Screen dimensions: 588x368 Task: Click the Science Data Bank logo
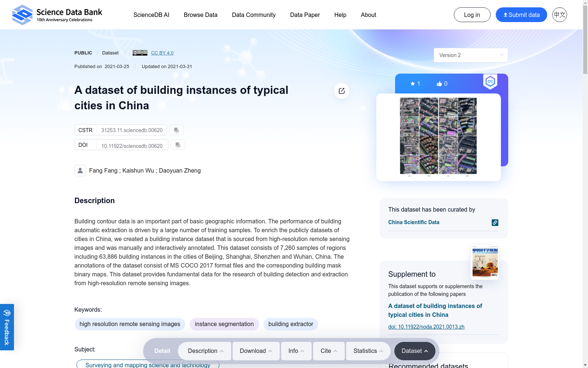pos(57,15)
